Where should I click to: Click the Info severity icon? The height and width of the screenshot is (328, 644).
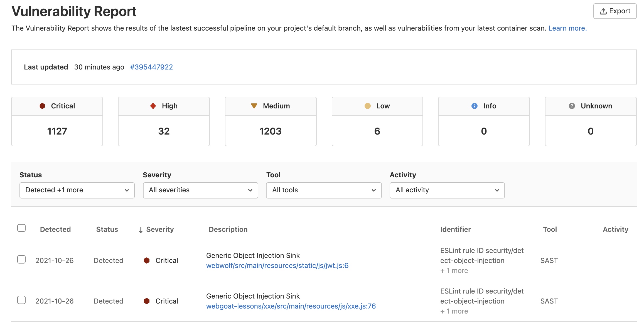point(474,106)
